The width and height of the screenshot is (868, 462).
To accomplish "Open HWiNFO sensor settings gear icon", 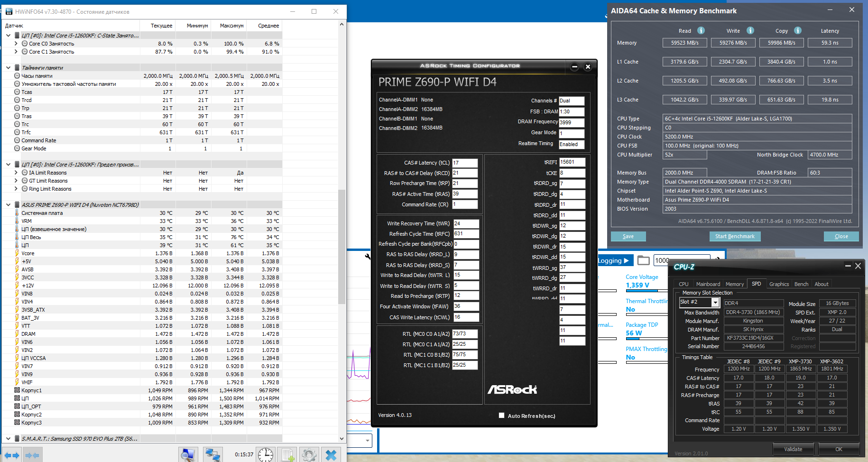I will (x=309, y=455).
